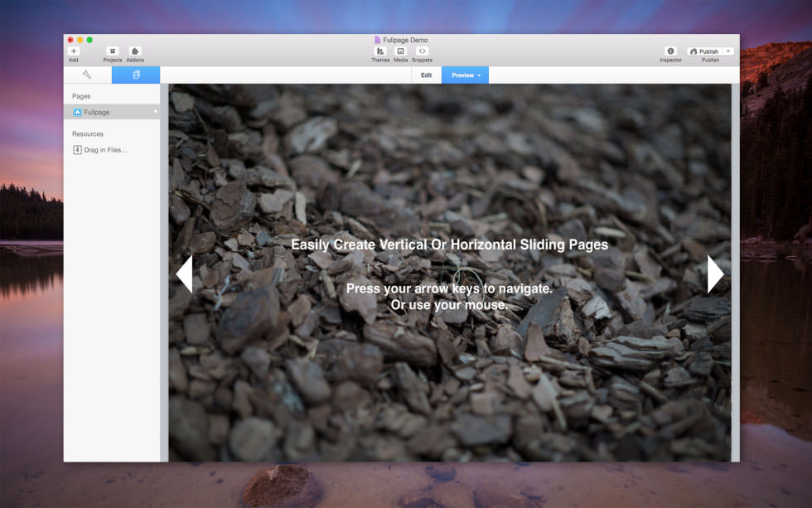The image size is (812, 508).
Task: Switch to the wrench settings sidebar tab
Action: coord(87,75)
